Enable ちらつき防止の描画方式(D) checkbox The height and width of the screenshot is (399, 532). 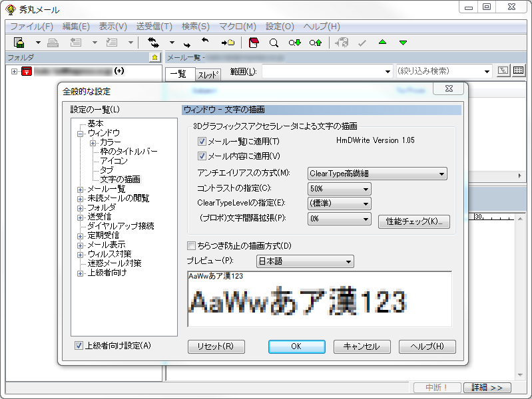(191, 246)
